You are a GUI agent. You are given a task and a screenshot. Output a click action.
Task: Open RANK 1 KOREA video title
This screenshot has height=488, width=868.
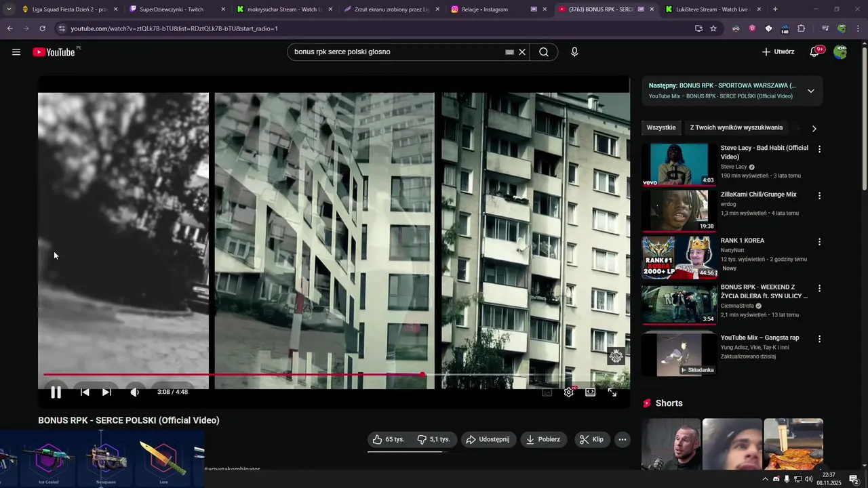[742, 241]
